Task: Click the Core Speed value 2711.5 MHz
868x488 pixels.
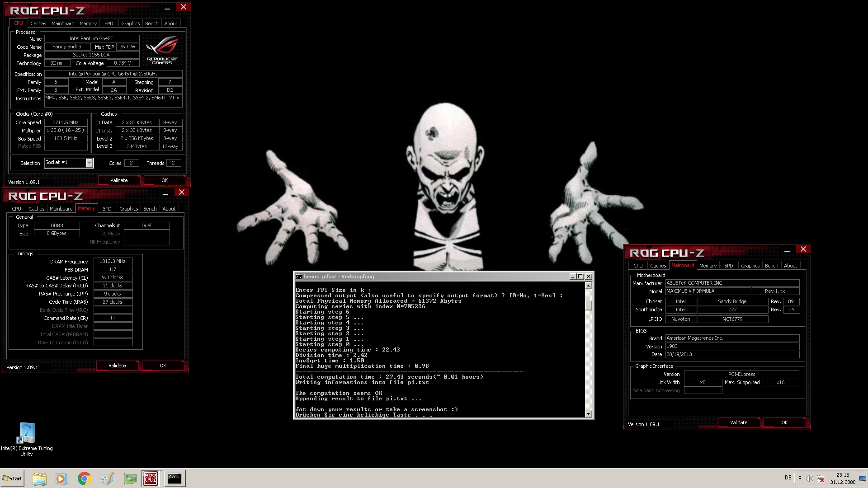Action: [66, 122]
